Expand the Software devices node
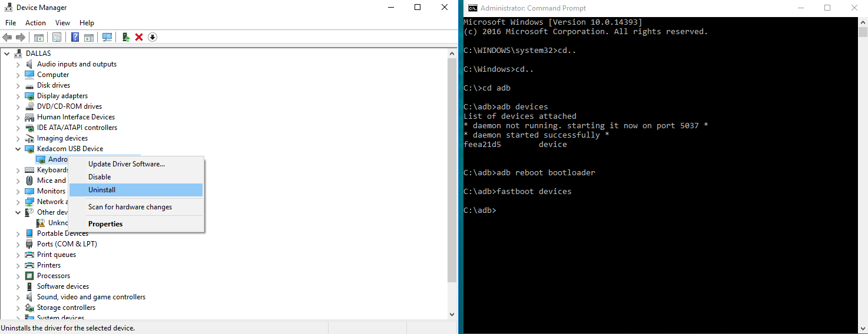The image size is (868, 334). [x=18, y=286]
